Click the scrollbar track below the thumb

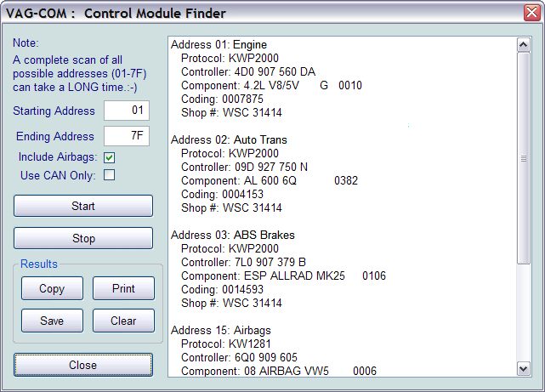[x=524, y=313]
